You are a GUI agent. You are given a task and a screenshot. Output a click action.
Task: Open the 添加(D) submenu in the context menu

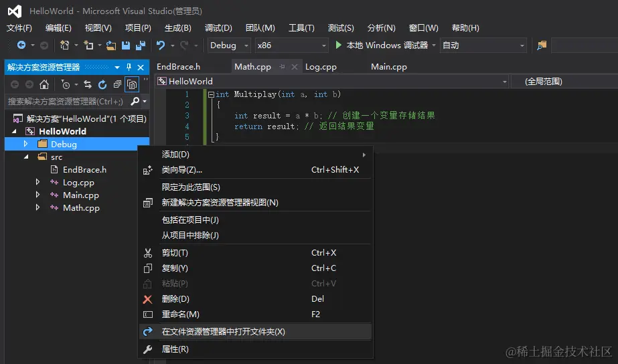[255, 155]
